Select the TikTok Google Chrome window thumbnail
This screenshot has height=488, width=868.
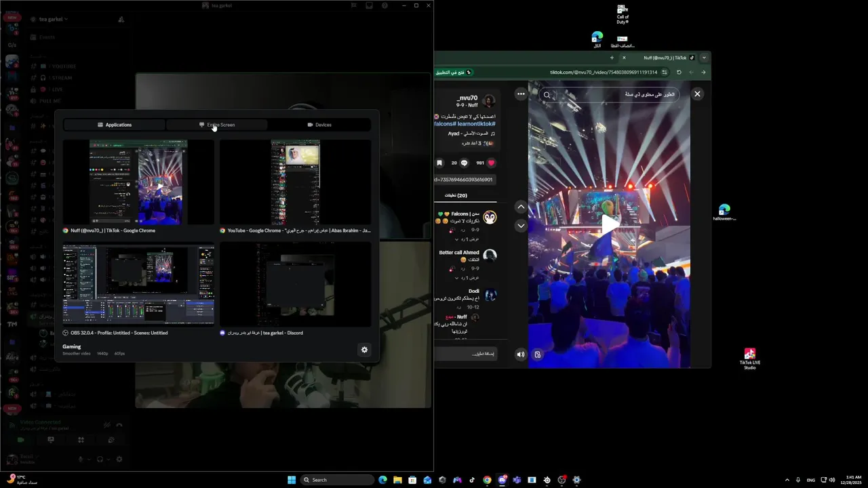pos(138,182)
